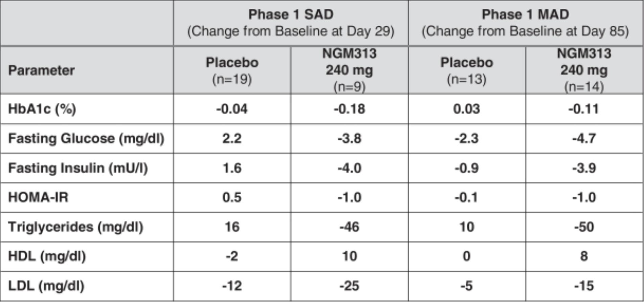Click the NGM313 240 mg (n=14) header

click(x=584, y=70)
